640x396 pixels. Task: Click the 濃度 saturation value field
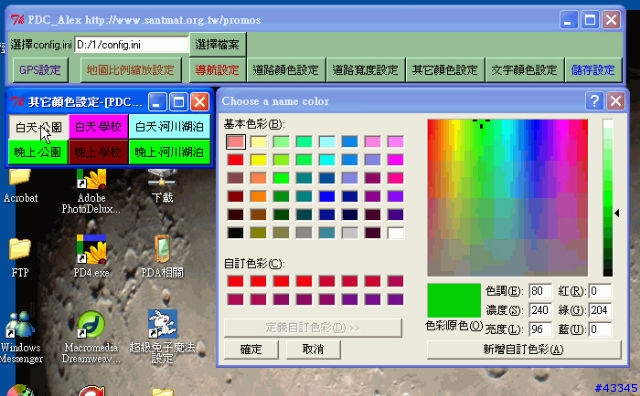pos(540,310)
